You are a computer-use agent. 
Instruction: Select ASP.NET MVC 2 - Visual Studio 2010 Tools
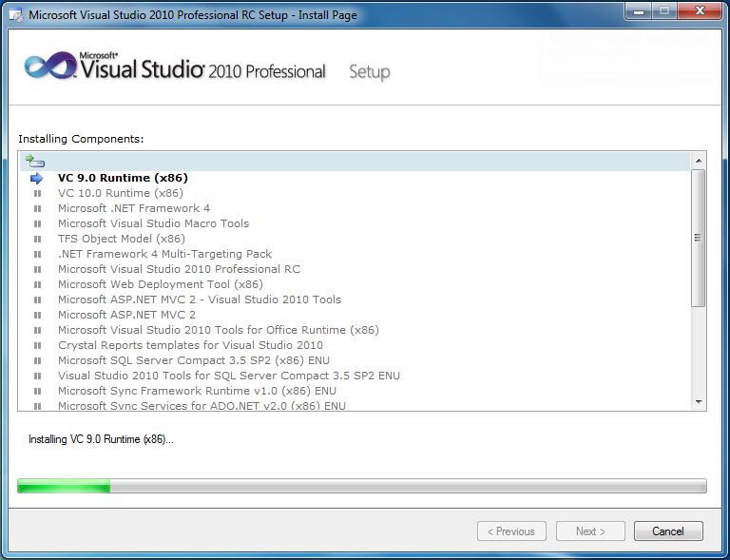pyautogui.click(x=200, y=299)
